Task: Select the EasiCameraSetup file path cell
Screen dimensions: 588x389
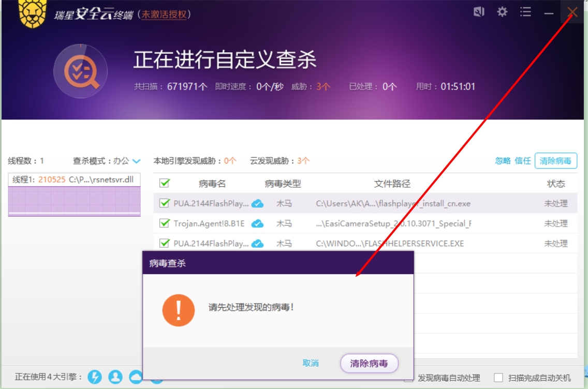Action: click(393, 224)
